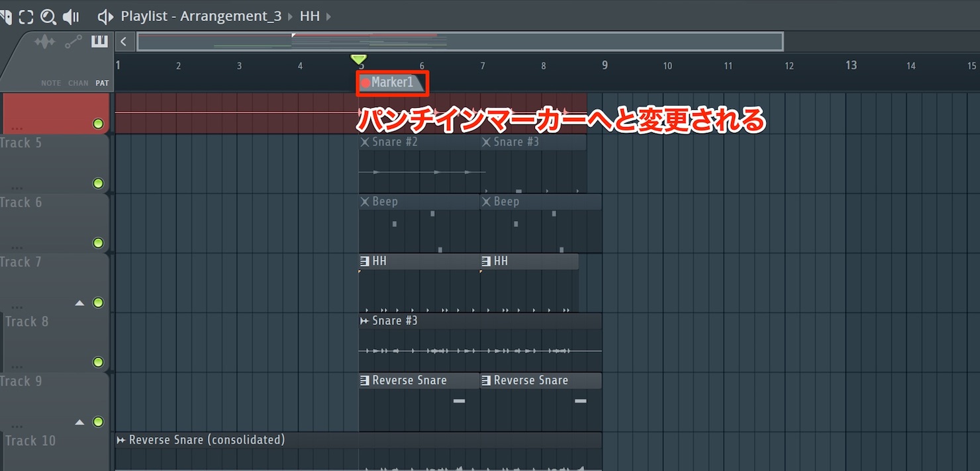Mute Track 8 with its green light
This screenshot has height=471, width=980.
tap(98, 362)
